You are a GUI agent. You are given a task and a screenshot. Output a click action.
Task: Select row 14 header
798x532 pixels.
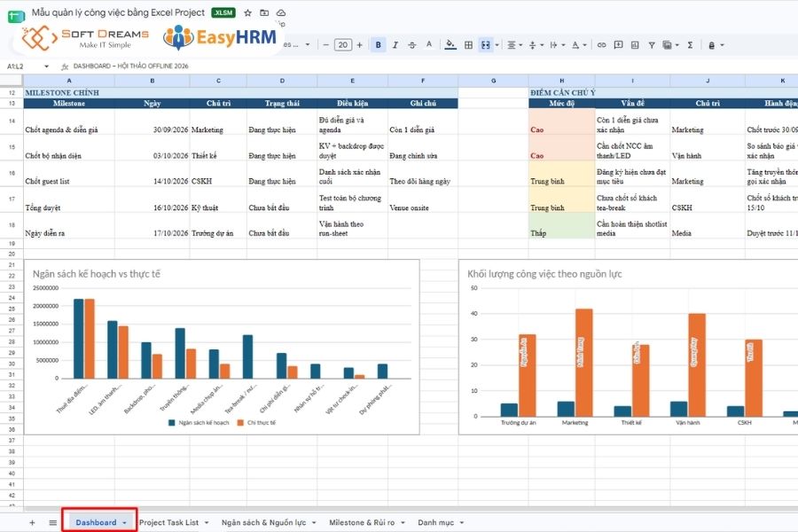pyautogui.click(x=12, y=121)
